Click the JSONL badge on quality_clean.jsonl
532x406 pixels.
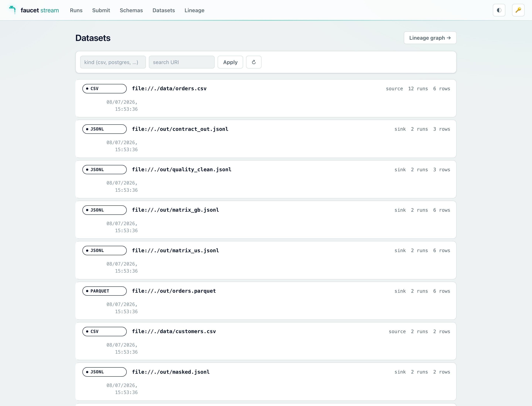coord(105,170)
